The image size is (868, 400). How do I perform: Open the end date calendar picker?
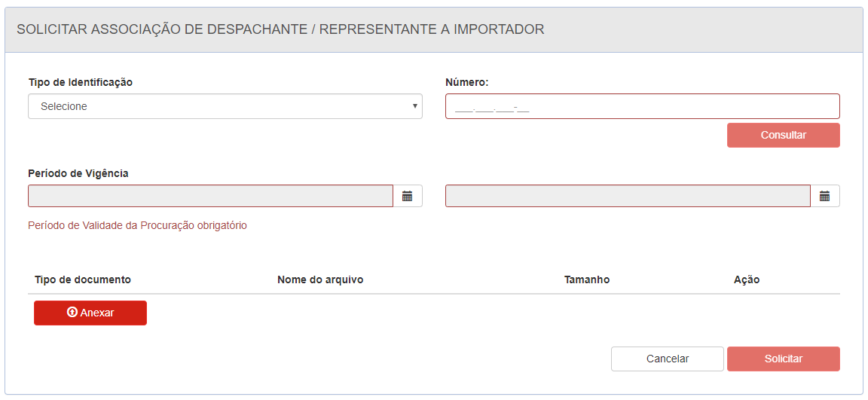pos(825,196)
